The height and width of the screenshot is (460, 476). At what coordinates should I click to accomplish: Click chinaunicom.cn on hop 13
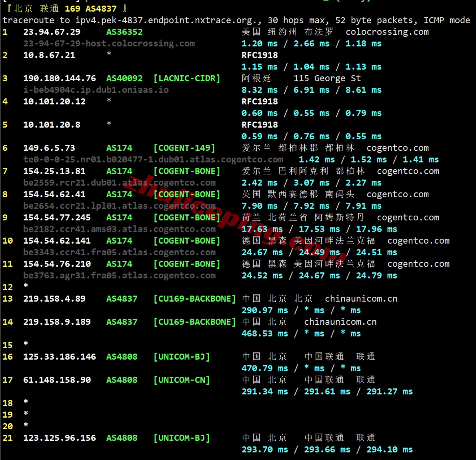point(361,299)
